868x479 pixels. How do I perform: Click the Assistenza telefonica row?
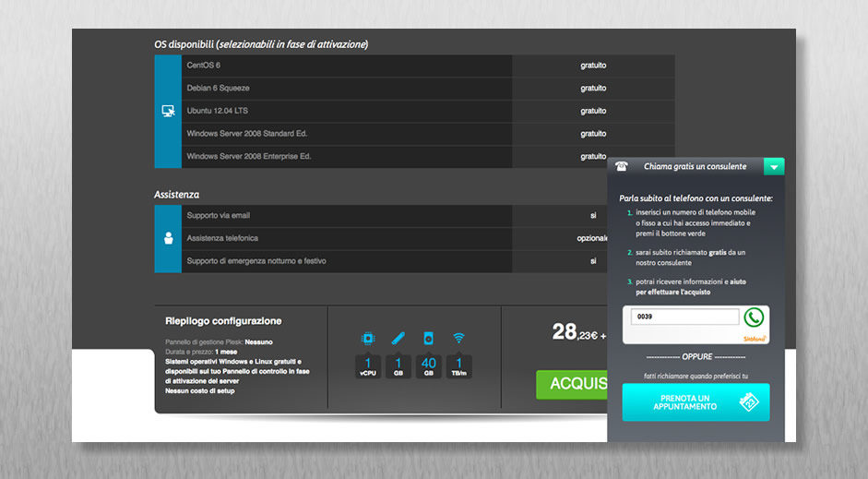(347, 238)
